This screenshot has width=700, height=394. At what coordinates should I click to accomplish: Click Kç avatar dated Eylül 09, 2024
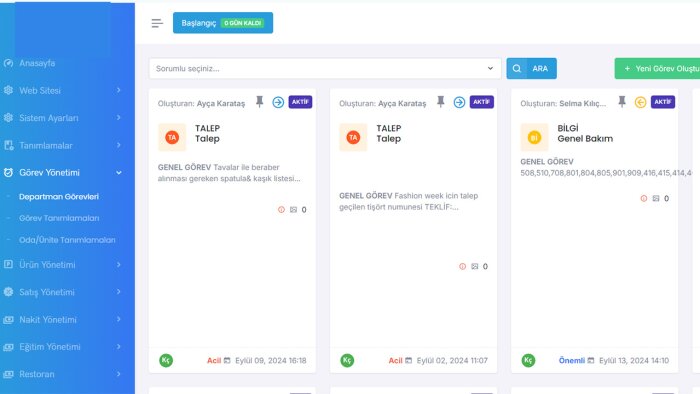pos(166,360)
